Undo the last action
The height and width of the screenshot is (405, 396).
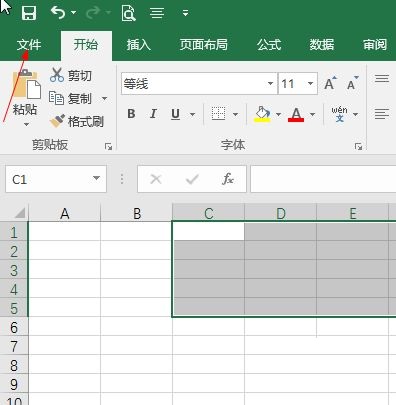click(x=58, y=13)
